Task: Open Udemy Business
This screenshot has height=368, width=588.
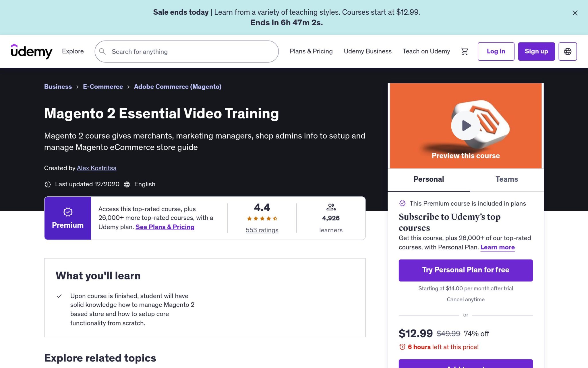Action: [x=367, y=51]
